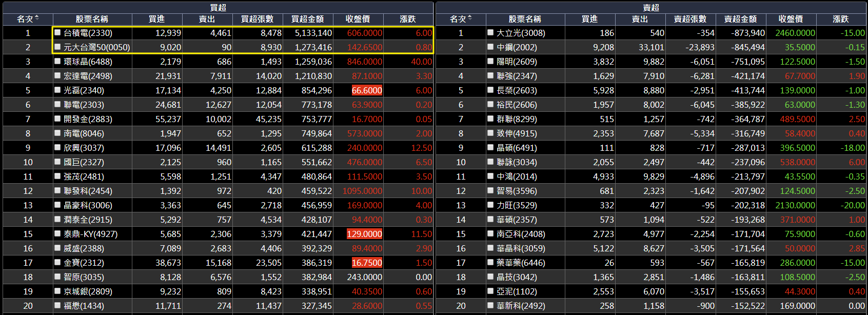
Task: Open stock 力旺(3529)
Action: tap(517, 205)
